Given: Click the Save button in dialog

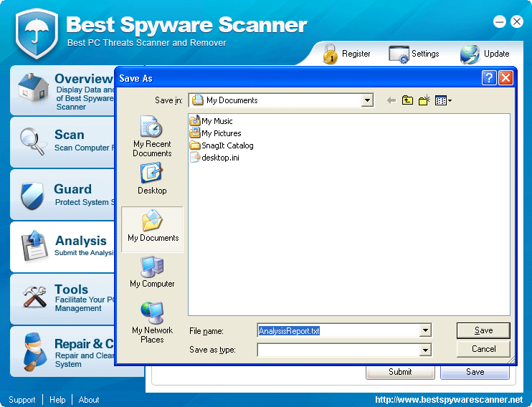Looking at the screenshot, I should coord(483,330).
